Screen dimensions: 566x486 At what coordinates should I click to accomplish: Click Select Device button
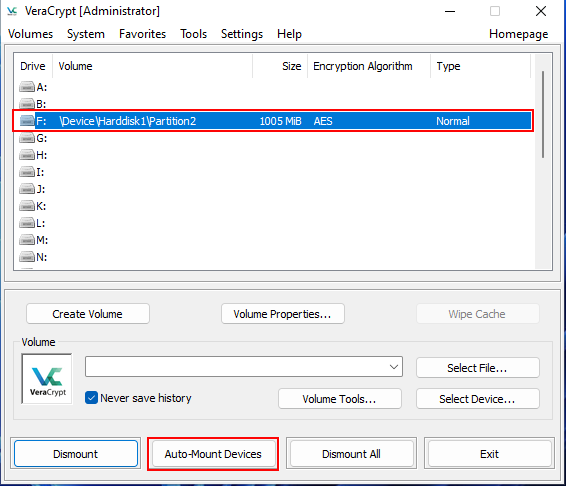coord(478,399)
